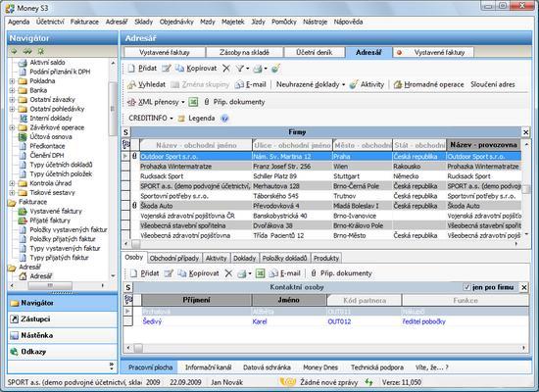Open the Obchodní případy tab
The width and height of the screenshot is (539, 392).
click(174, 259)
